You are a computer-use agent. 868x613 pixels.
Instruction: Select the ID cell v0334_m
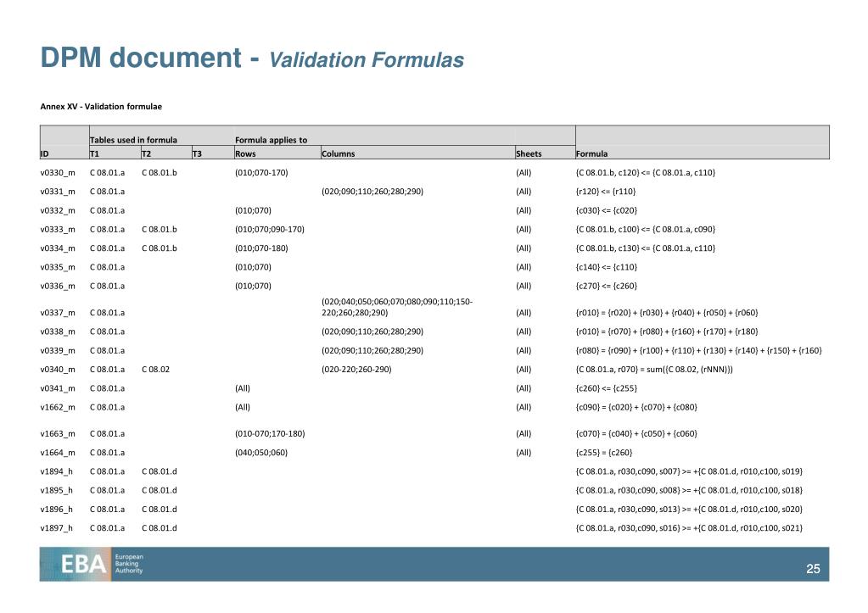click(x=58, y=248)
